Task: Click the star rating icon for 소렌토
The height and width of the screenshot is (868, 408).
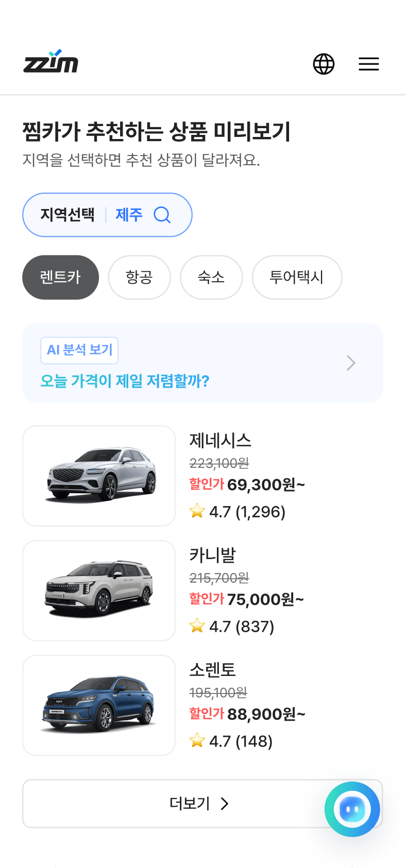Action: click(x=197, y=741)
